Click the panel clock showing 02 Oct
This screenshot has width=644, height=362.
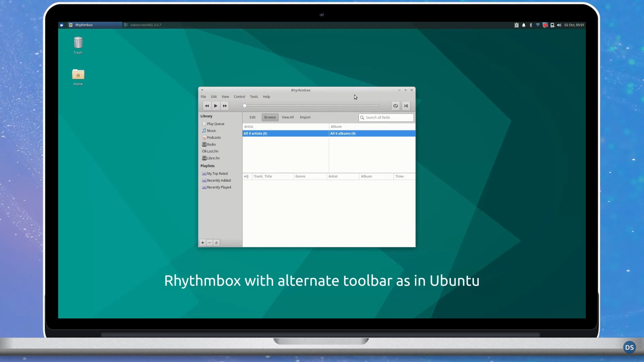pyautogui.click(x=574, y=25)
